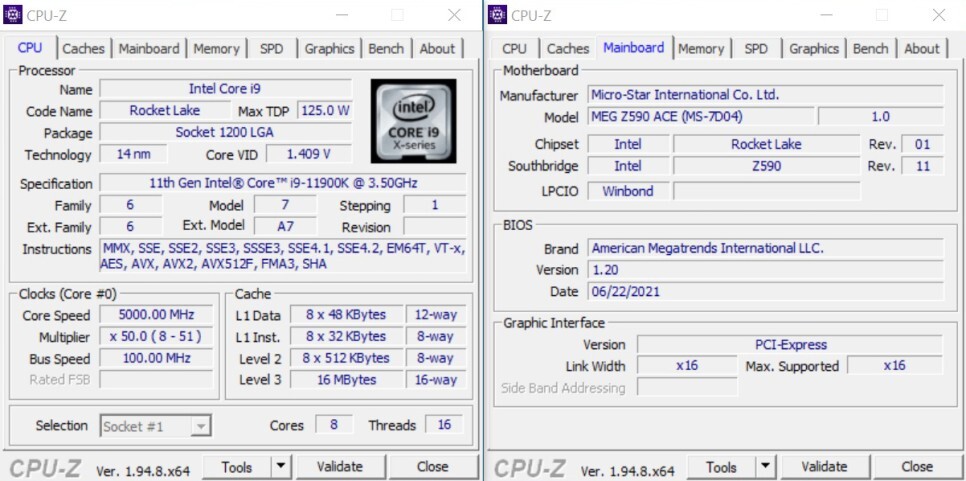Select SPD tab in right window
Screen dimensions: 966x481
coord(756,49)
